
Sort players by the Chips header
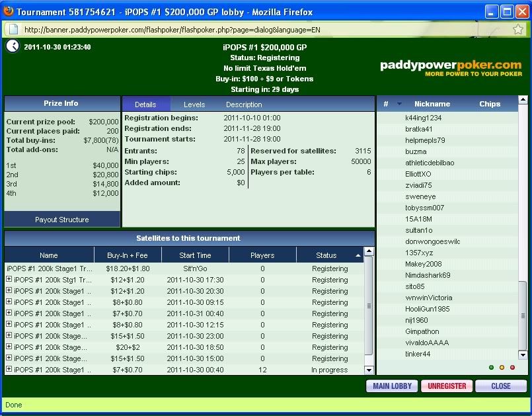coord(490,104)
